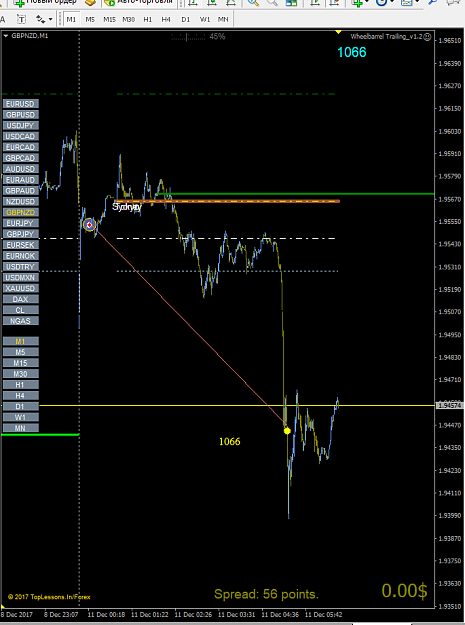Select GBPCAD symbol button
The height and width of the screenshot is (625, 465).
pyautogui.click(x=21, y=158)
